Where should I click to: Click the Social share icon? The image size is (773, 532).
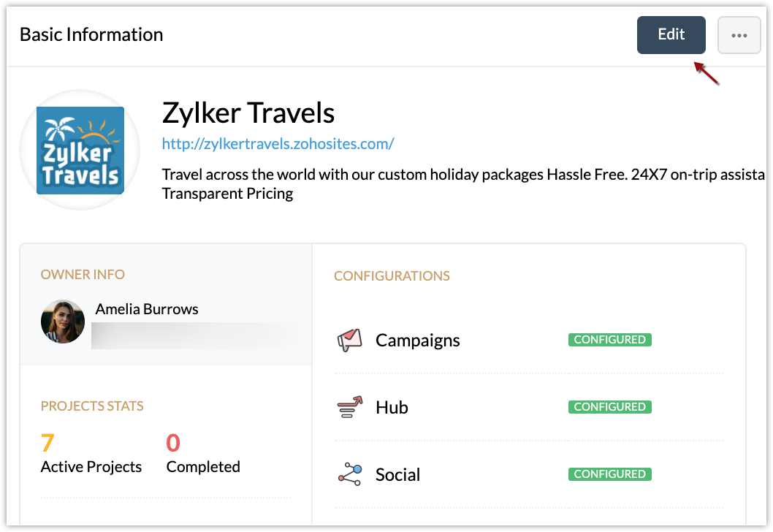point(350,474)
